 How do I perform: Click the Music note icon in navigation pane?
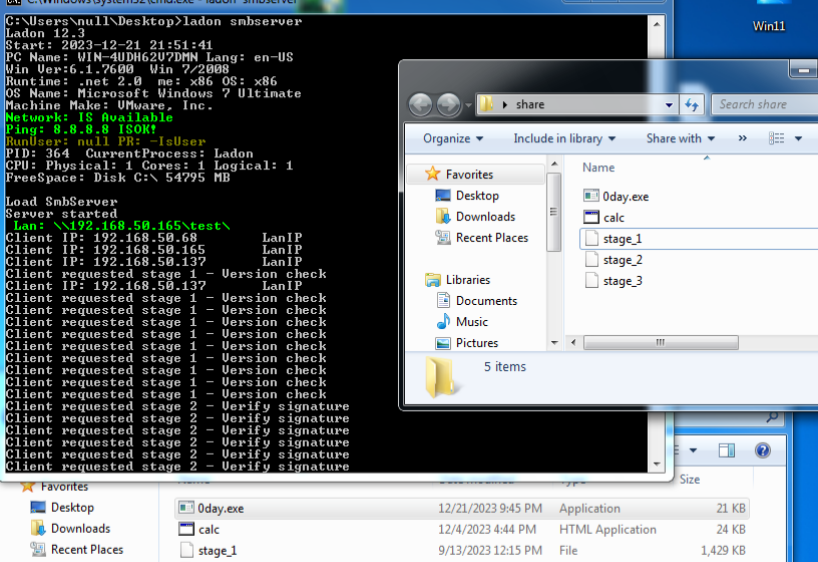pyautogui.click(x=443, y=321)
